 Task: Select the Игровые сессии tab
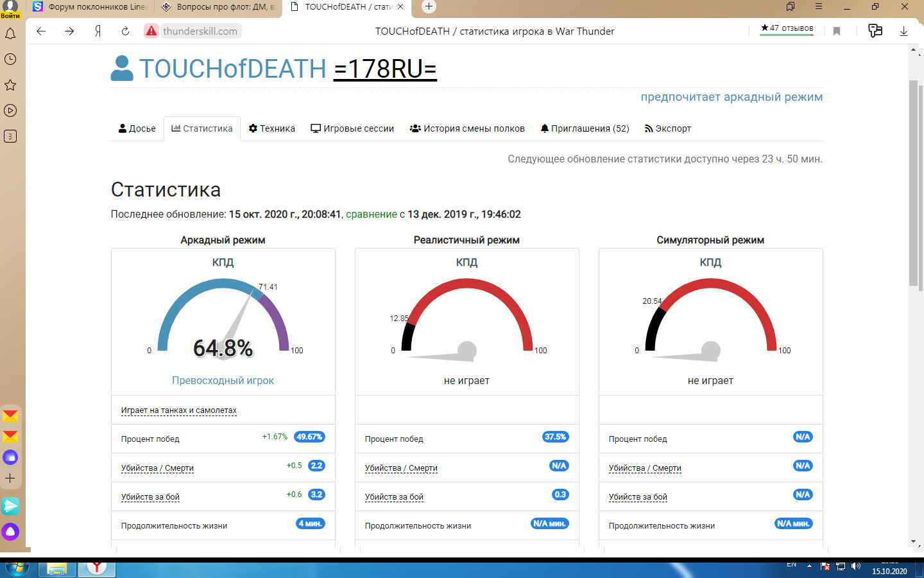click(x=352, y=128)
